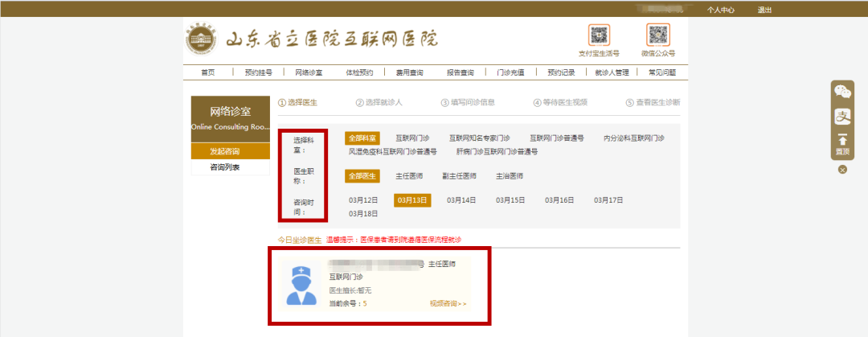
Task: Click the 置顶 back-to-top icon
Action: [x=842, y=144]
